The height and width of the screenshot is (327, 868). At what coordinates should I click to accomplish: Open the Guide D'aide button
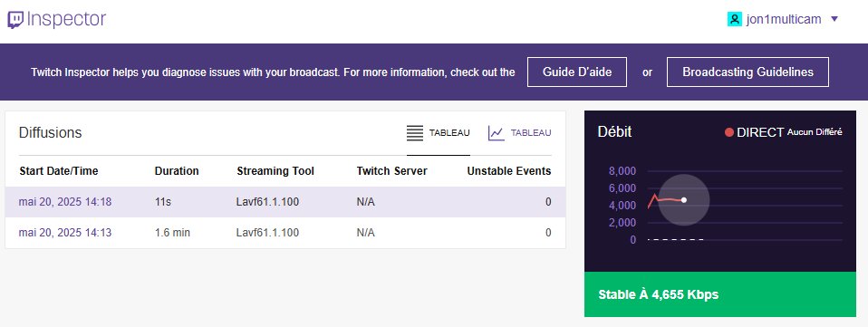tap(577, 72)
